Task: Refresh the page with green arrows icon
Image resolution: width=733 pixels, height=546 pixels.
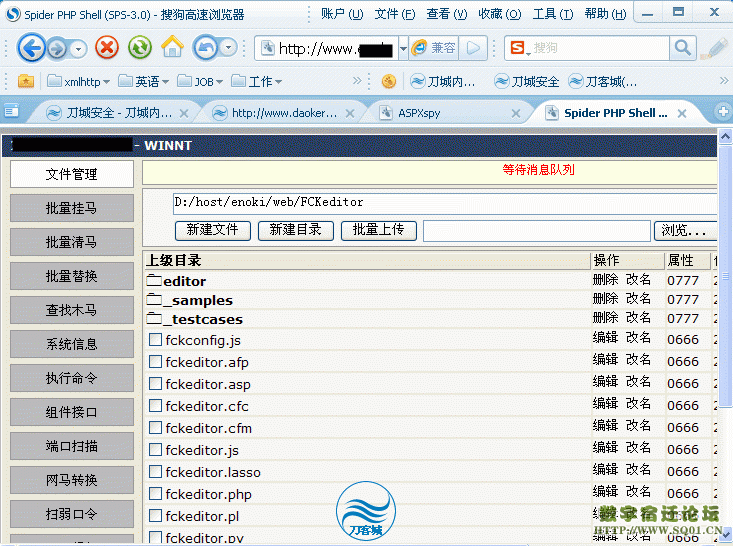Action: [x=140, y=48]
